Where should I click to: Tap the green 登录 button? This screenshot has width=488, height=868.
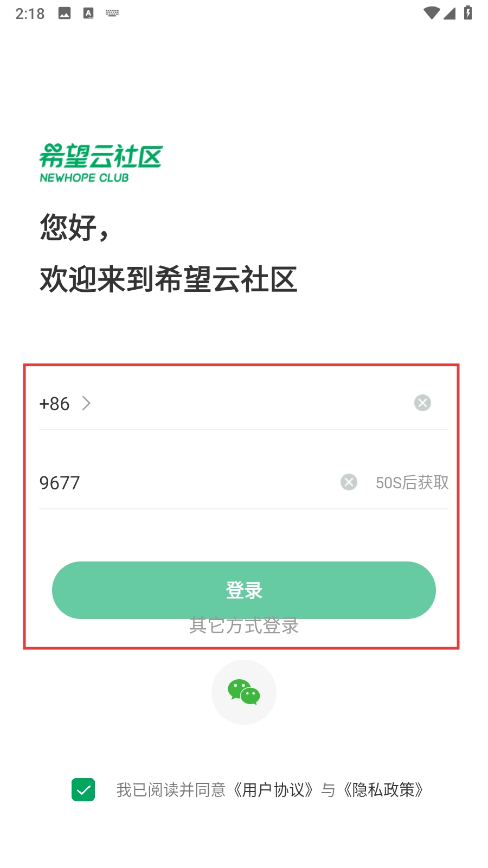click(x=244, y=590)
